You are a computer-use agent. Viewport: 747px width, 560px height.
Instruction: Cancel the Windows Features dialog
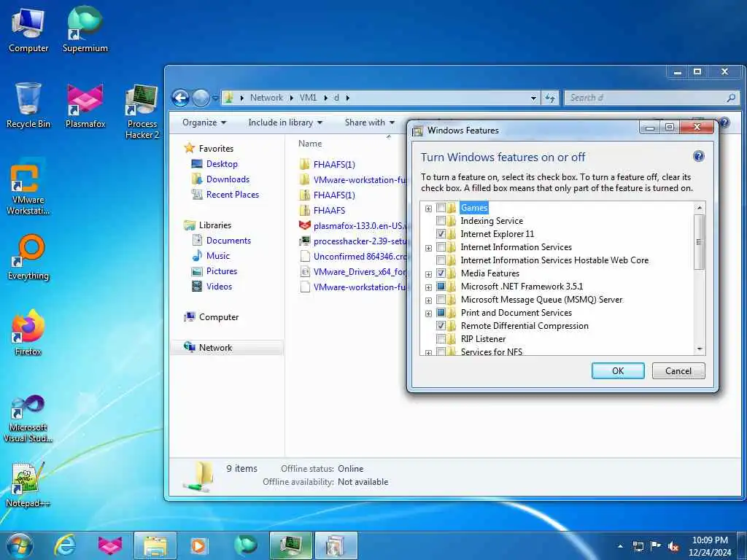678,371
